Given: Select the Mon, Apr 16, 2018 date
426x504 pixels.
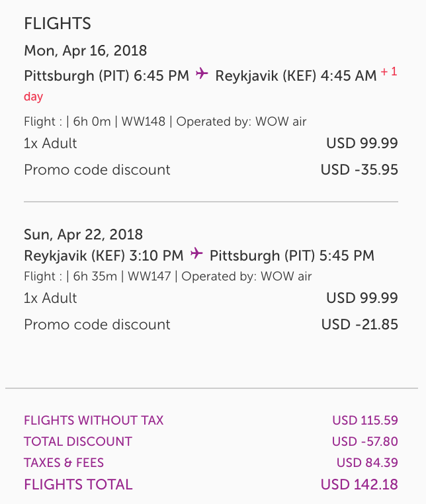Looking at the screenshot, I should pyautogui.click(x=85, y=50).
